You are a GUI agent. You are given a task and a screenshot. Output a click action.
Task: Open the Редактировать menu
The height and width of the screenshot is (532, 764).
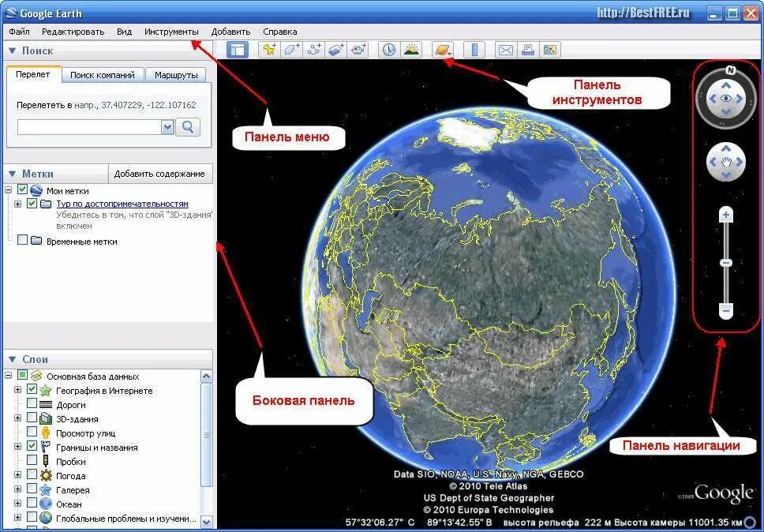pyautogui.click(x=73, y=32)
